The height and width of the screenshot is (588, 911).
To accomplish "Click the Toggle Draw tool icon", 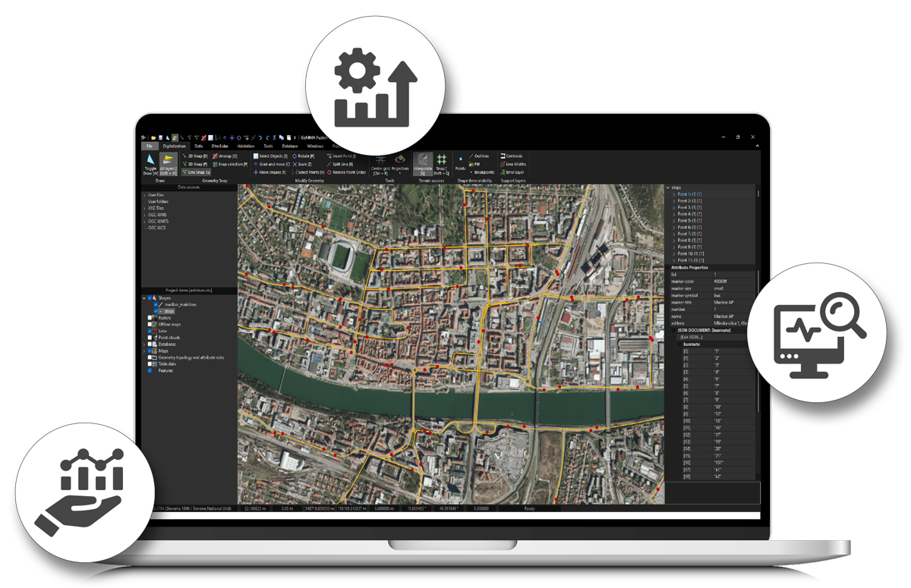I will (x=150, y=160).
